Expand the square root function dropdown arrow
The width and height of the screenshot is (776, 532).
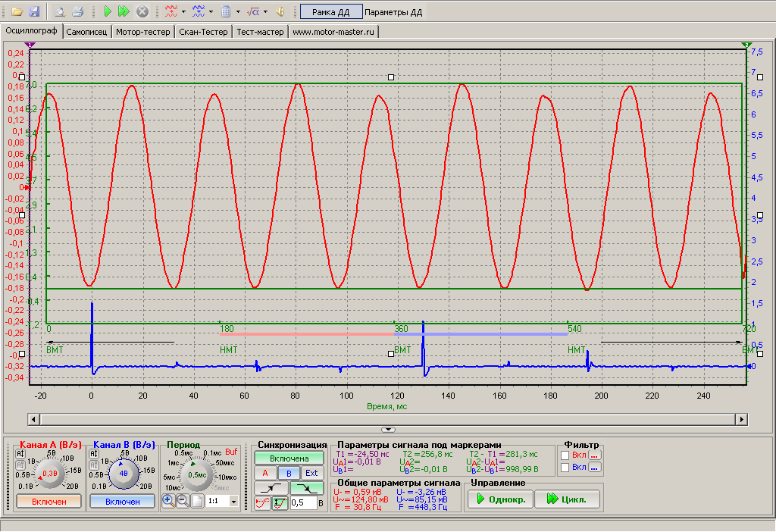pos(266,11)
